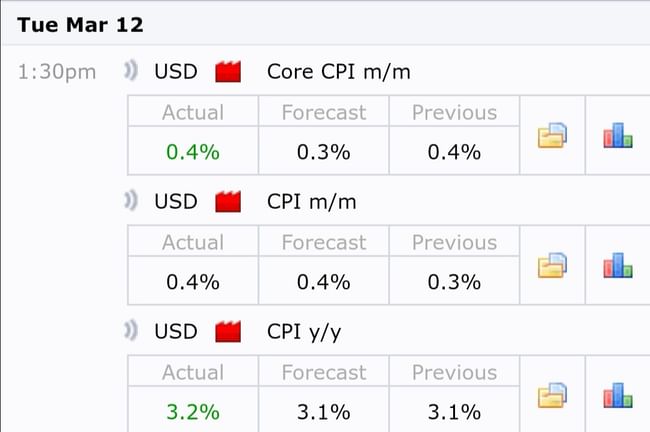Click the red high-impact icon beside Core CPI m/m
This screenshot has width=650, height=432.
[x=229, y=72]
